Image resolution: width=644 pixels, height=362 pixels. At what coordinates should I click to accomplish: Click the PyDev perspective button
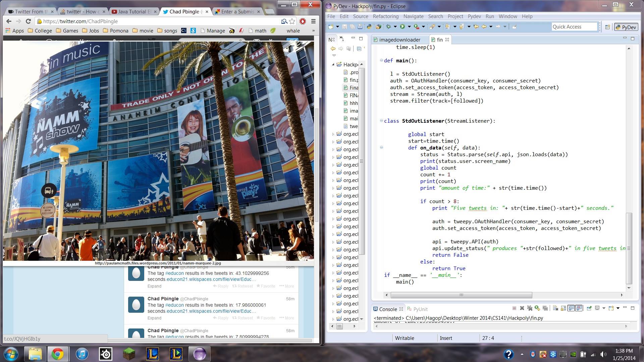click(x=626, y=27)
